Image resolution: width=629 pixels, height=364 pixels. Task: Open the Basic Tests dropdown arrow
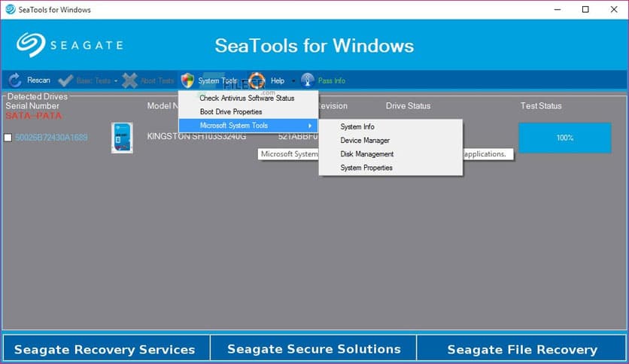pos(116,80)
